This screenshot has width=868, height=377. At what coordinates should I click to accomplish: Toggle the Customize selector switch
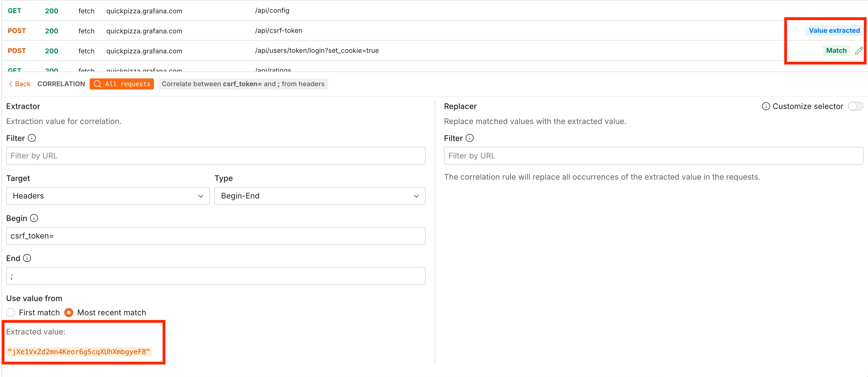point(855,106)
